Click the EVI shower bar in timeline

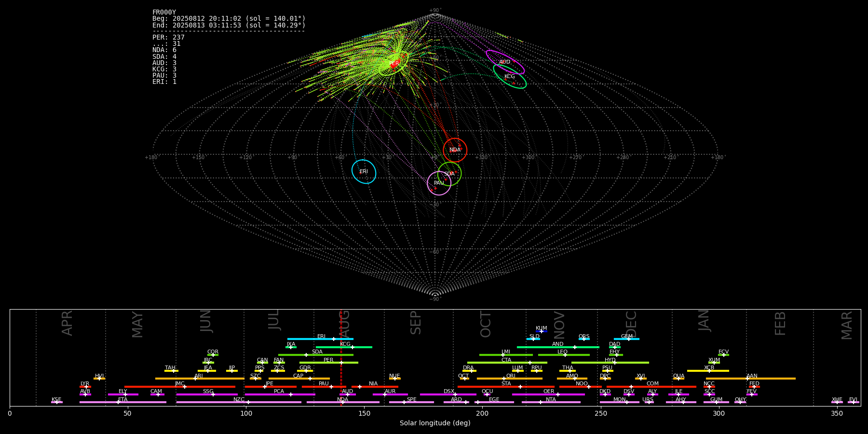tap(853, 402)
